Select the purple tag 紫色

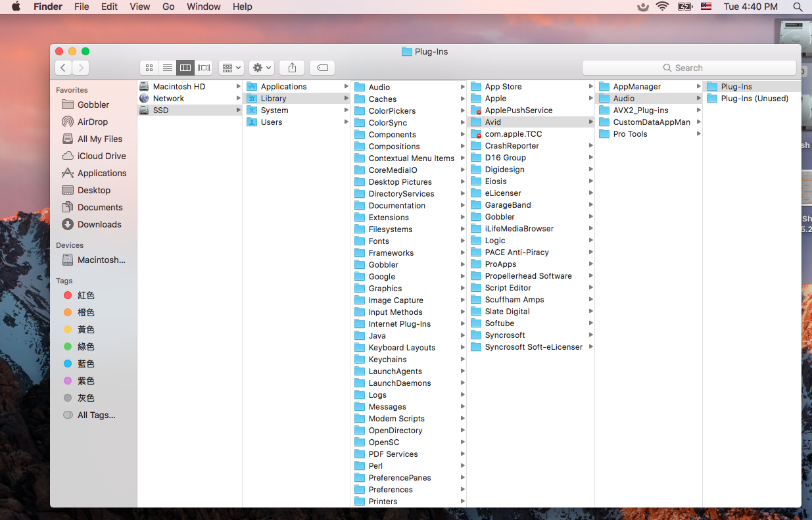86,381
